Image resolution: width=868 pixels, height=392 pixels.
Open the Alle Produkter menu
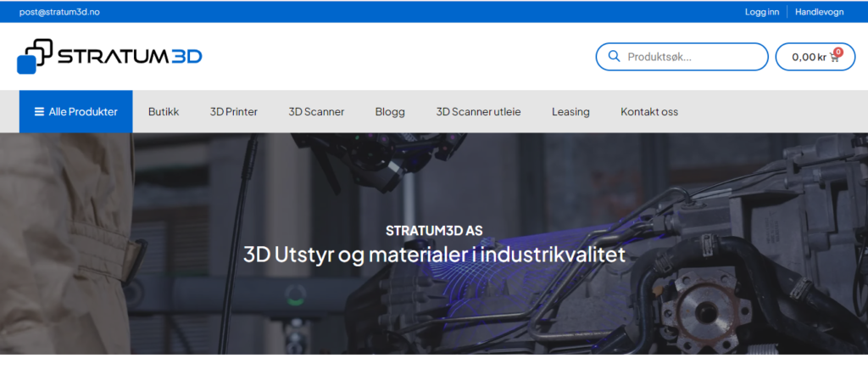point(75,111)
